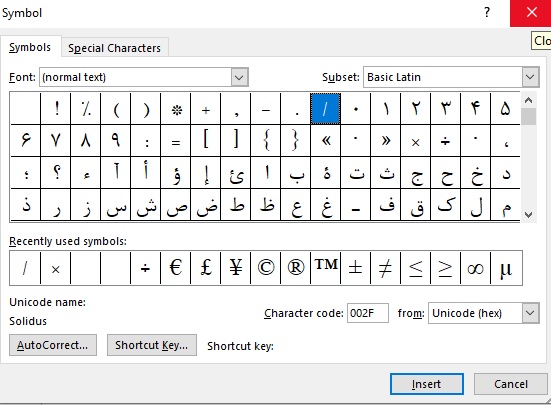Click the symbol grid scrollbar thumb

528,117
